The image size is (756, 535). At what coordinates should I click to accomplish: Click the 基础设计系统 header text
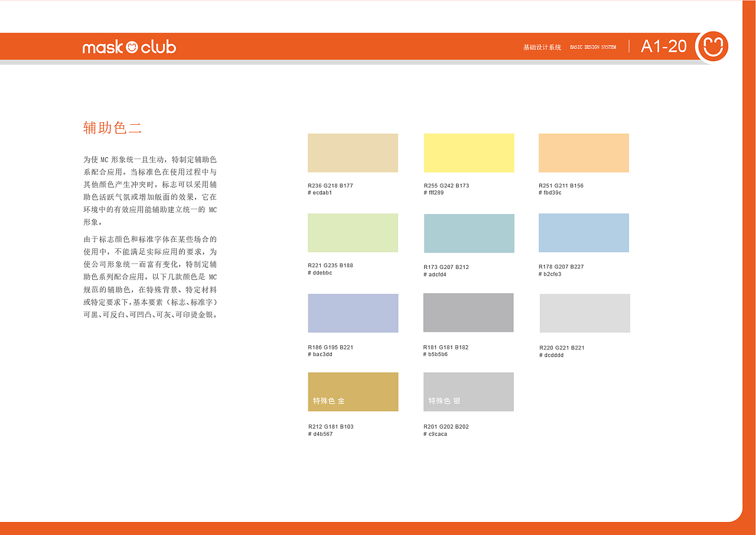(542, 47)
